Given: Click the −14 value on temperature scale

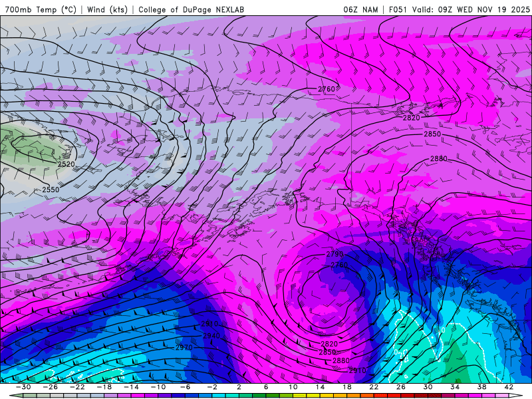Looking at the screenshot, I should (x=131, y=387).
